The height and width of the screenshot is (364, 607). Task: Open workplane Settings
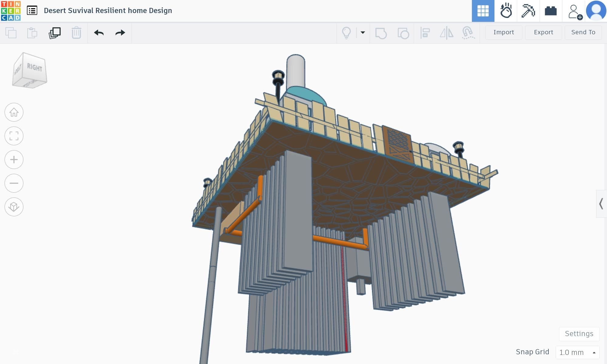(x=579, y=334)
